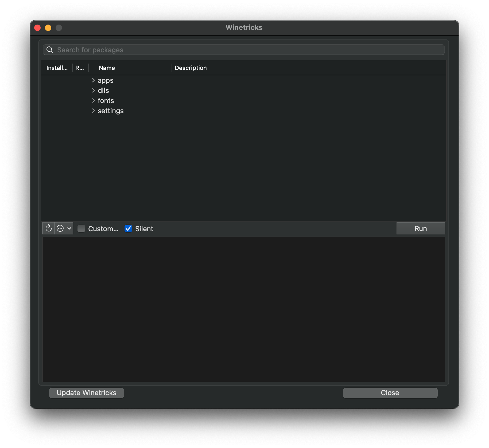This screenshot has height=448, width=489.
Task: Click the Run button
Action: 421,229
